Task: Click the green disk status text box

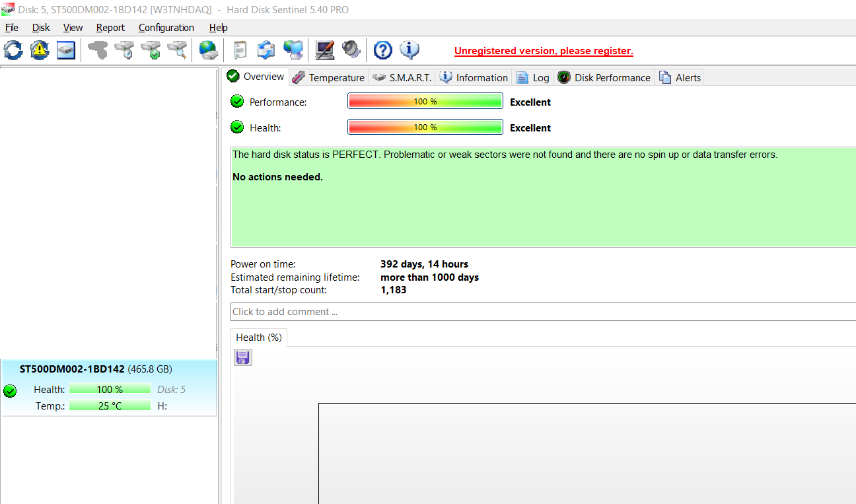Action: [x=543, y=198]
